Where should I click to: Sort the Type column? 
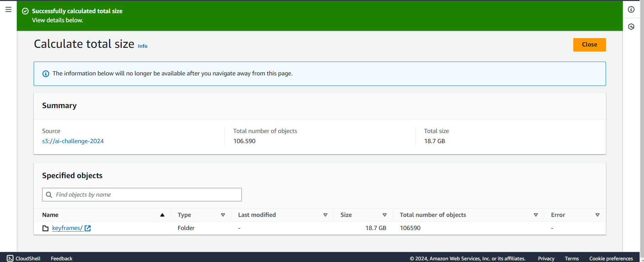(223, 215)
